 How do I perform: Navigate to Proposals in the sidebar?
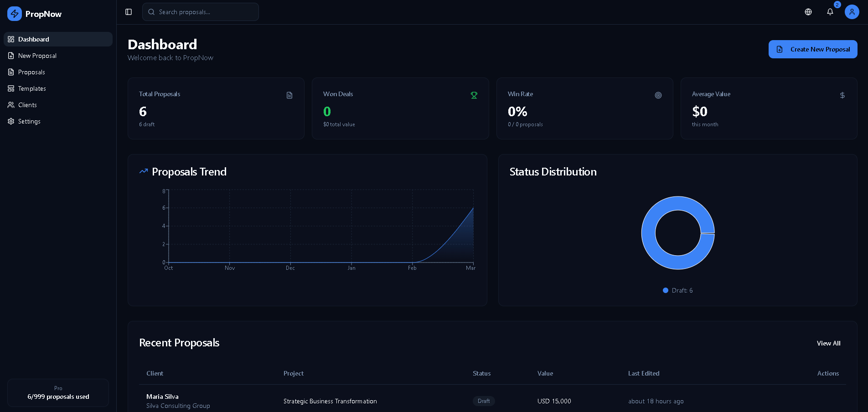point(31,72)
